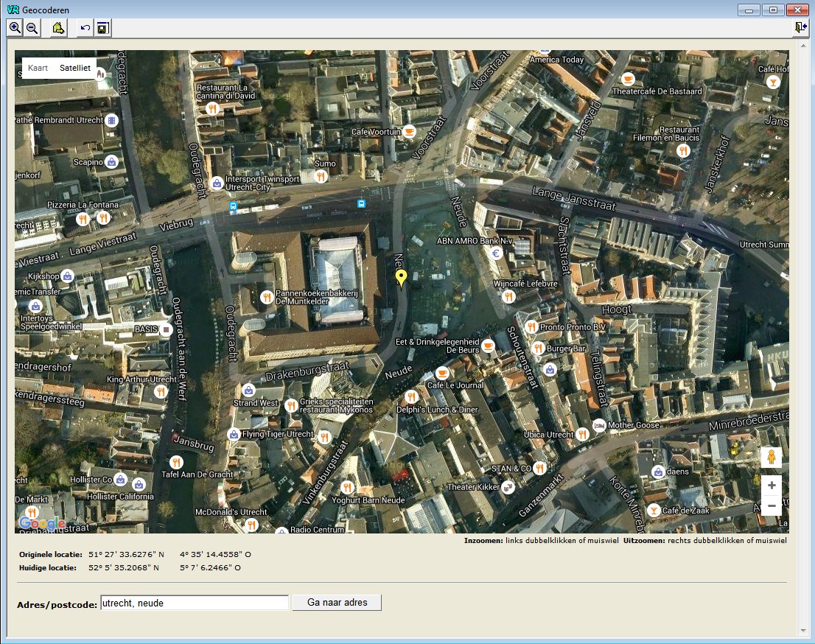Click the zoom in magnifier toolbar icon
The height and width of the screenshot is (644, 815).
15,28
